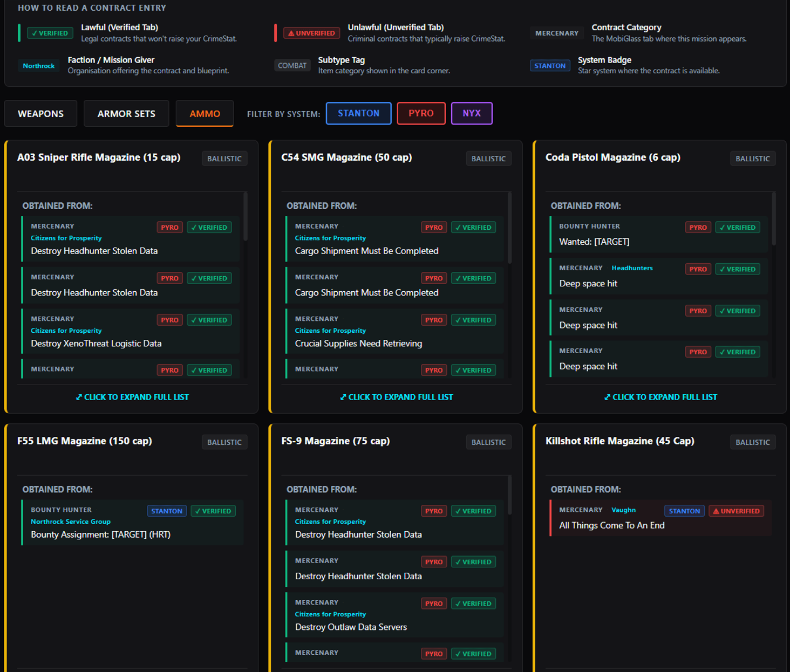This screenshot has height=672, width=790.
Task: Open the Northrock Service Group faction link
Action: coord(70,522)
